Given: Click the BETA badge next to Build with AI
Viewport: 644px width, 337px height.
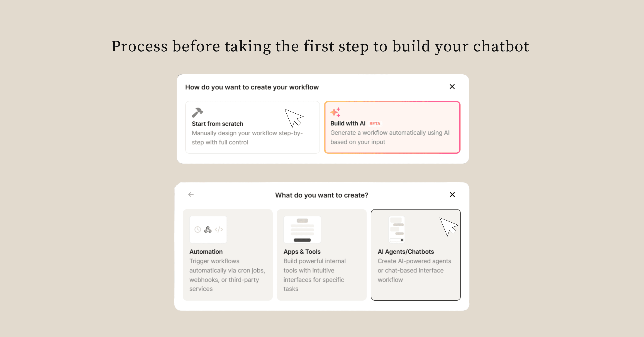Looking at the screenshot, I should click(375, 124).
